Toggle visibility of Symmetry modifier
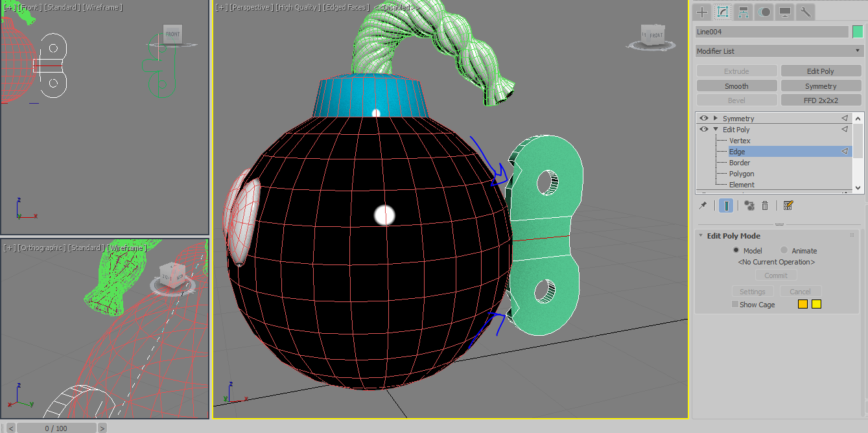 tap(704, 119)
